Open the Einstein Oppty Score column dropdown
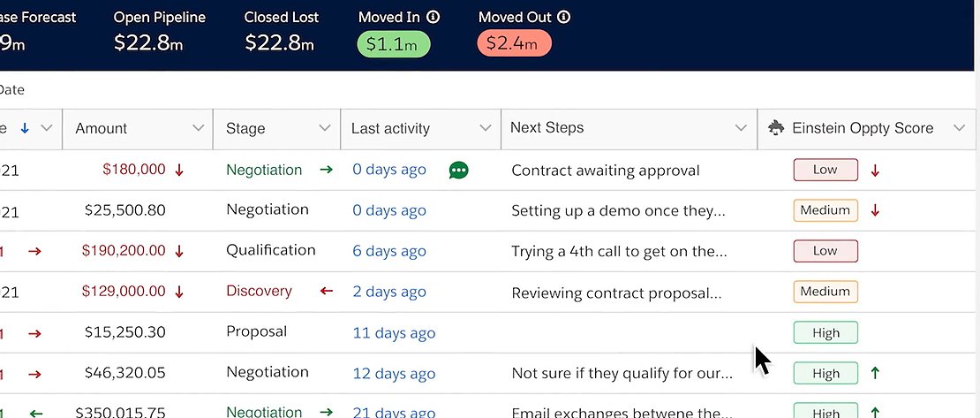Viewport: 980px width, 418px height. 960,129
